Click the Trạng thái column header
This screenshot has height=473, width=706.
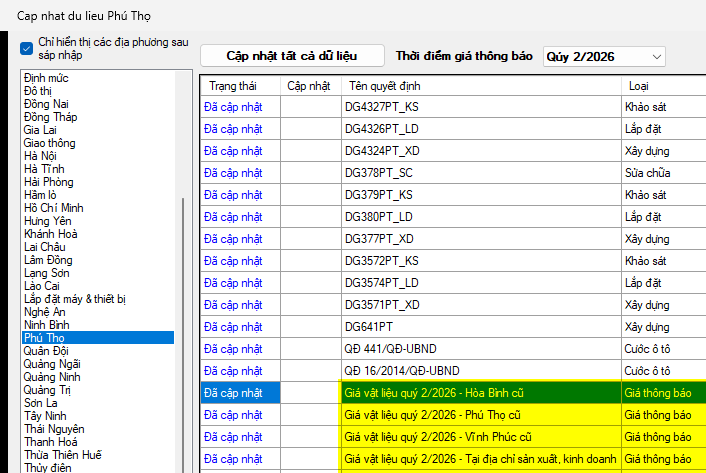[x=232, y=86]
